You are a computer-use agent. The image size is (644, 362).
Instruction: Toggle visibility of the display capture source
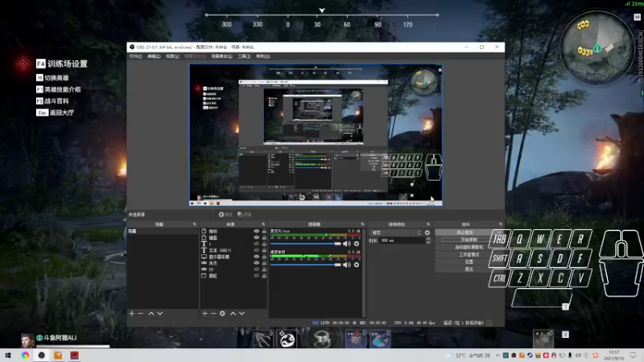click(x=257, y=257)
